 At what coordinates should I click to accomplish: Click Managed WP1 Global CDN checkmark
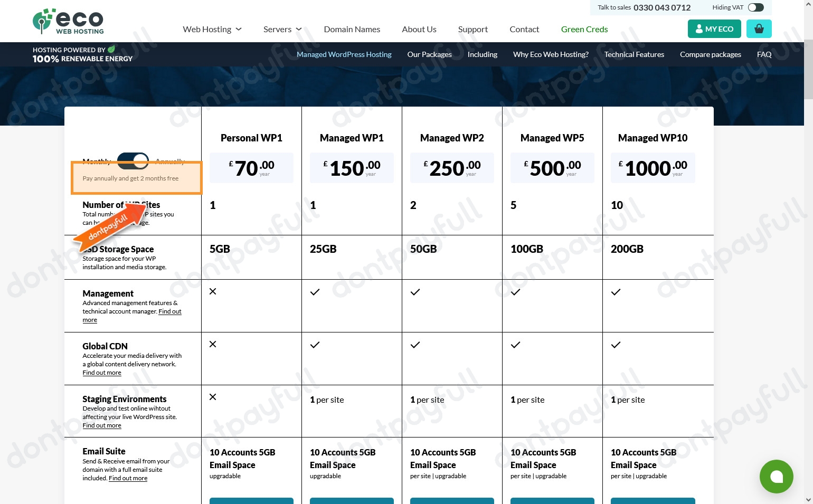pos(315,345)
